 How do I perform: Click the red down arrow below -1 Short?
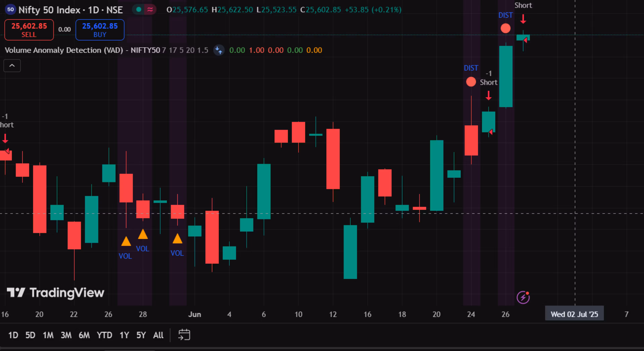[x=489, y=95]
